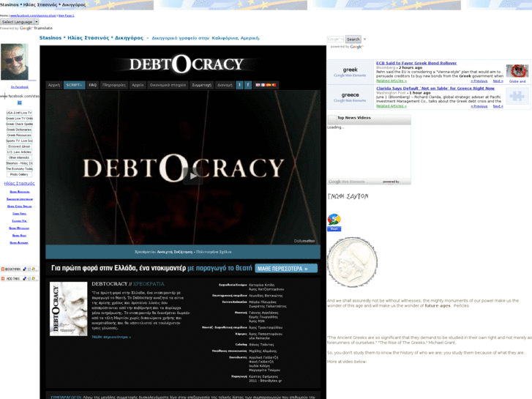Click the Ηλίας Στασινός sidebar link
532x399 pixels.
click(x=19, y=183)
